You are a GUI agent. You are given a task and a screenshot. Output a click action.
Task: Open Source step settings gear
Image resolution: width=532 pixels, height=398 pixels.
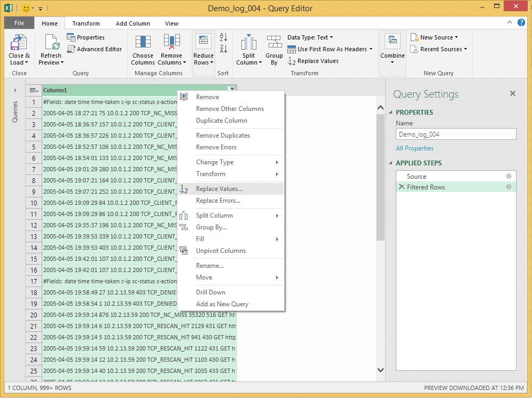tap(508, 176)
